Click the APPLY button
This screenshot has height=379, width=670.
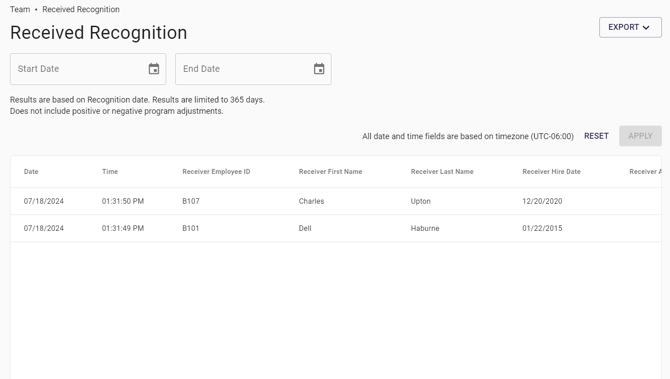coord(640,136)
